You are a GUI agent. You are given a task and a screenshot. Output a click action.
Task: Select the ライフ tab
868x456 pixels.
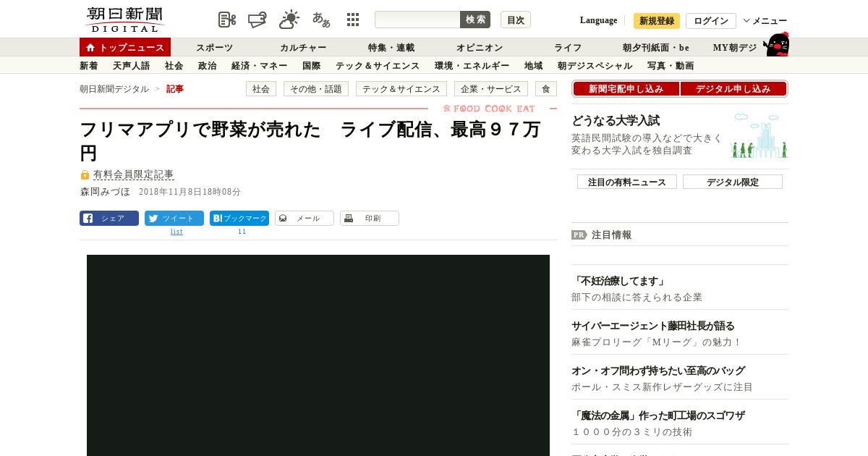568,48
